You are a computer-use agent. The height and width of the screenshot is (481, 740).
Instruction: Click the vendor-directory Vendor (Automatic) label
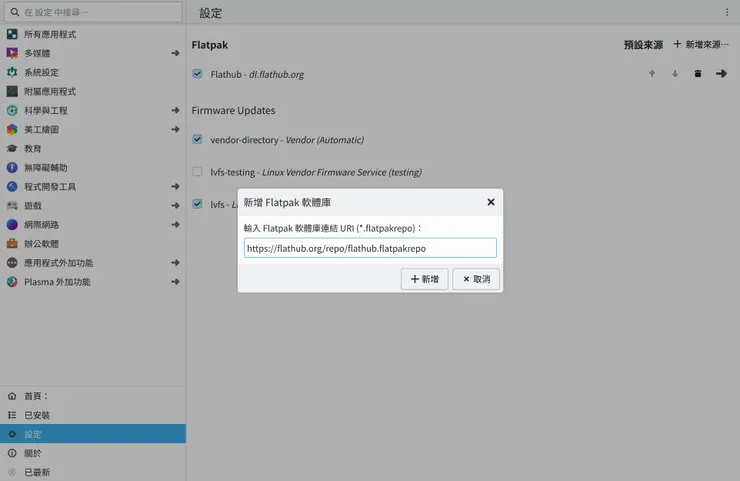(287, 140)
